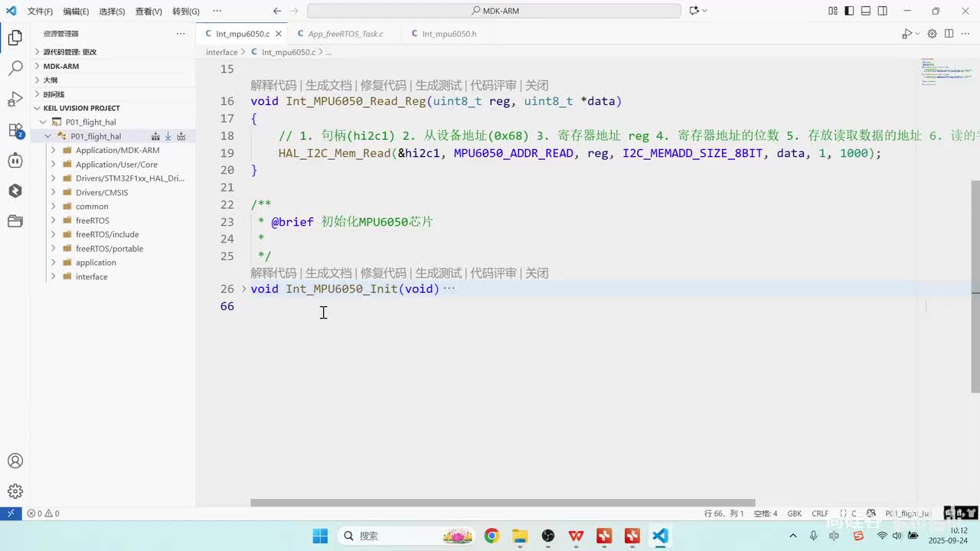Image resolution: width=980 pixels, height=551 pixels.
Task: Toggle the Secondary Side Bar visibility
Action: point(883,11)
